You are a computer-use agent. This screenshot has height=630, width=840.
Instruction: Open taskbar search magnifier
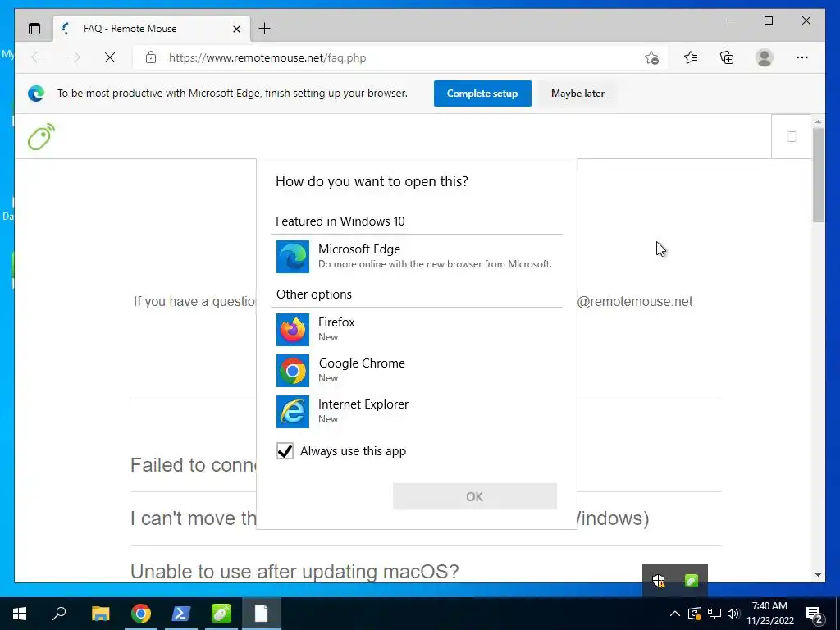tap(59, 614)
